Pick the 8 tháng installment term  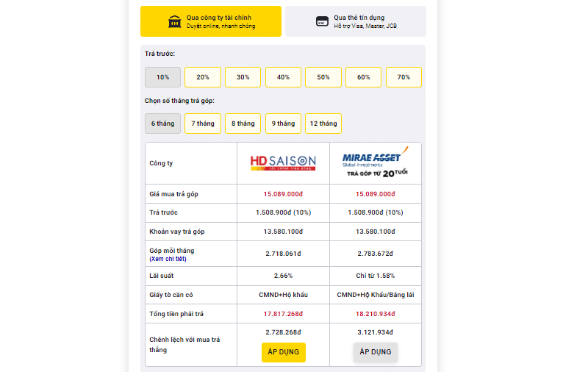pos(243,124)
